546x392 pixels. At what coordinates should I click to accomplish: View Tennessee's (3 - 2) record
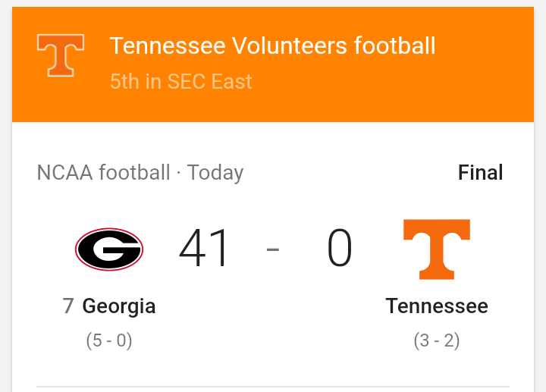[x=437, y=341]
